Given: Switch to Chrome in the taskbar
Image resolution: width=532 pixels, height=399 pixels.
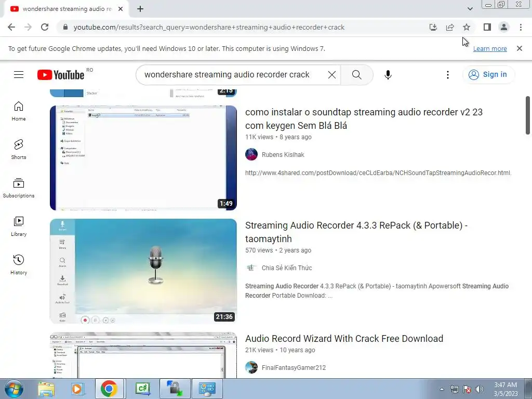Looking at the screenshot, I should [x=109, y=389].
